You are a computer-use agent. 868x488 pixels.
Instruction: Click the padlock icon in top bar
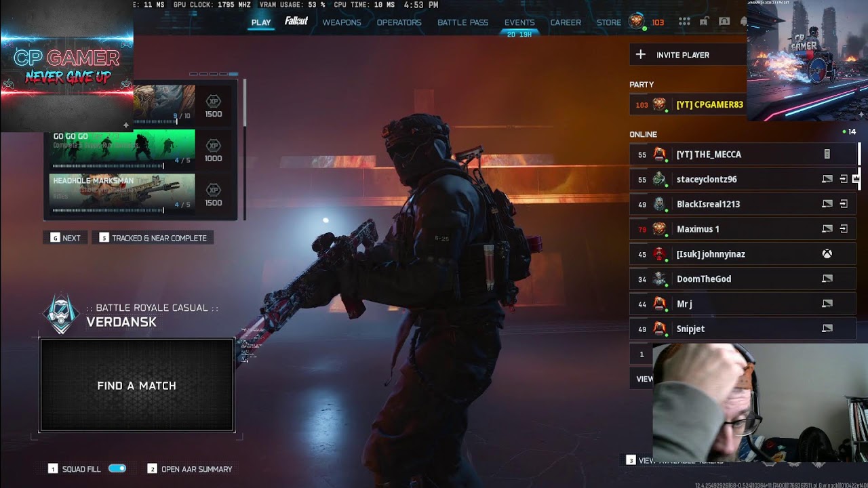tap(704, 22)
